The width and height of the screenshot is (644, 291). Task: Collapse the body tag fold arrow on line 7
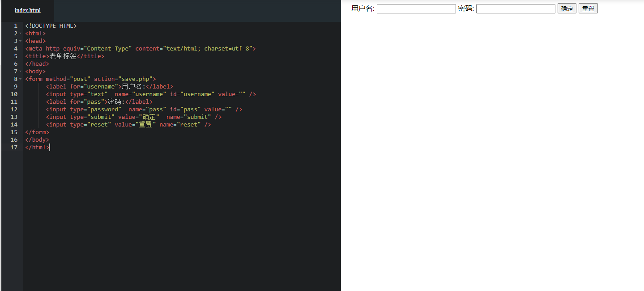pos(21,72)
